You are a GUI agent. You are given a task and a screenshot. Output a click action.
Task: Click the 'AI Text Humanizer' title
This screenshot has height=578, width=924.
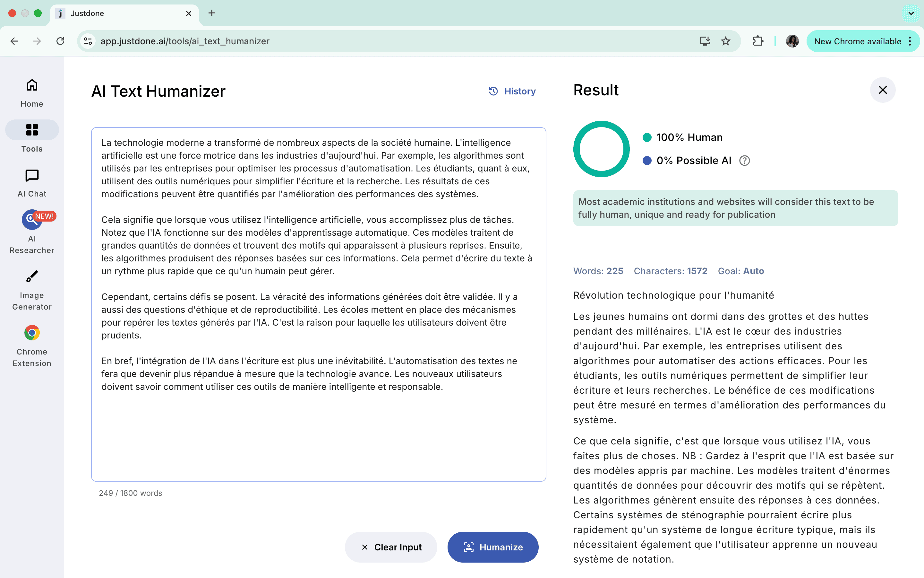pyautogui.click(x=158, y=91)
